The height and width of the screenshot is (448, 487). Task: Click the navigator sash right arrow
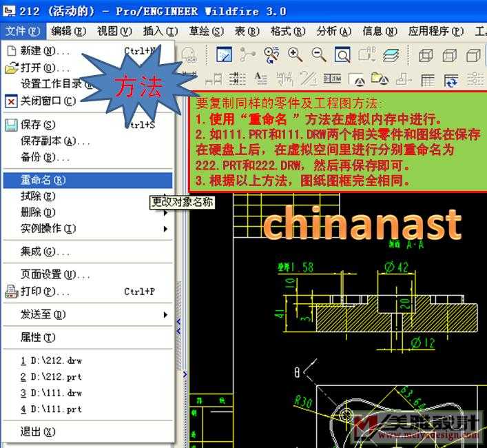[185, 374]
